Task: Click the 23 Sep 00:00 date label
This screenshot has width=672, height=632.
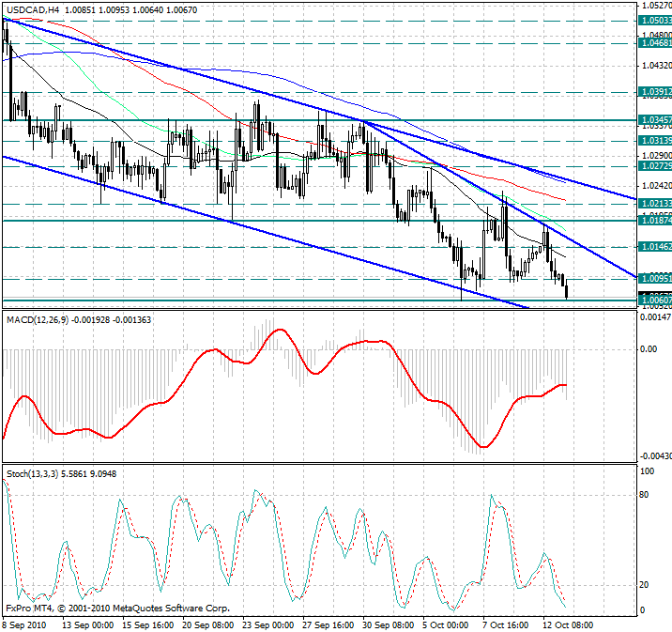Action: coord(267,625)
